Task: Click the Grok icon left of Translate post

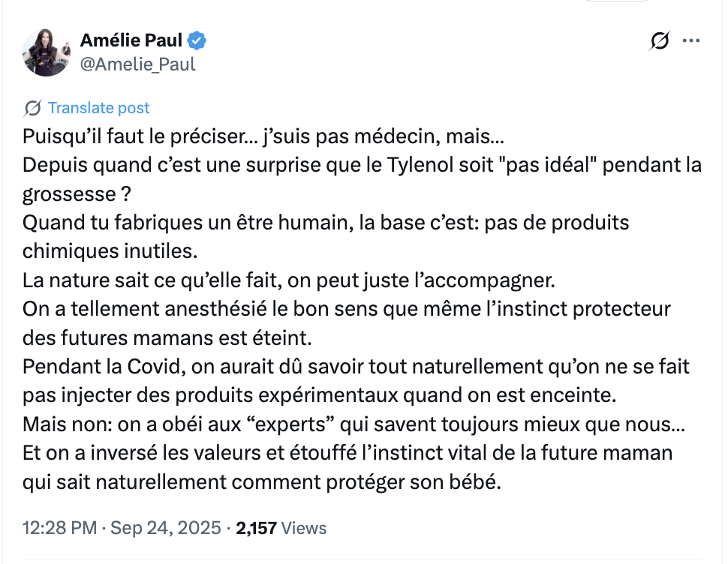Action: click(x=32, y=108)
